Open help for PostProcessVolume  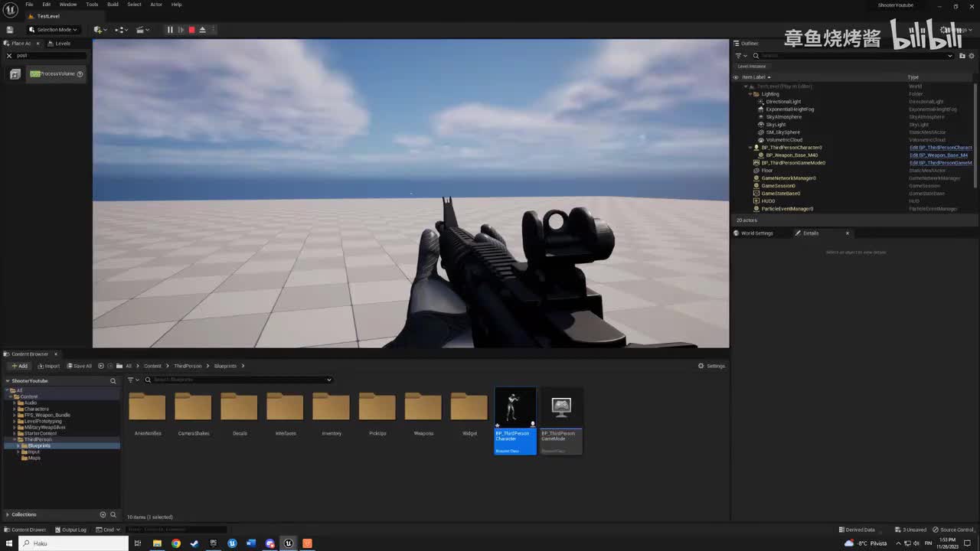click(x=80, y=73)
